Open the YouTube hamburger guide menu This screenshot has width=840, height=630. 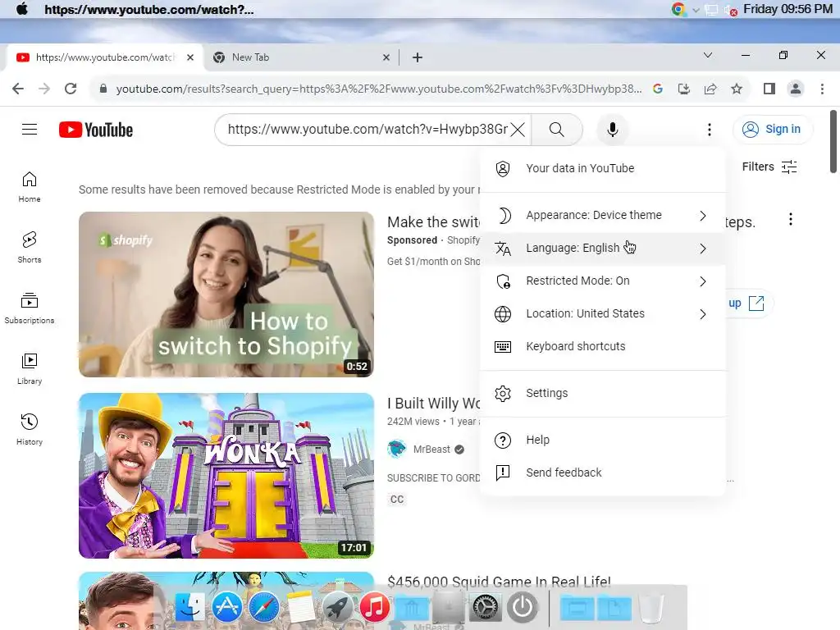(30, 130)
